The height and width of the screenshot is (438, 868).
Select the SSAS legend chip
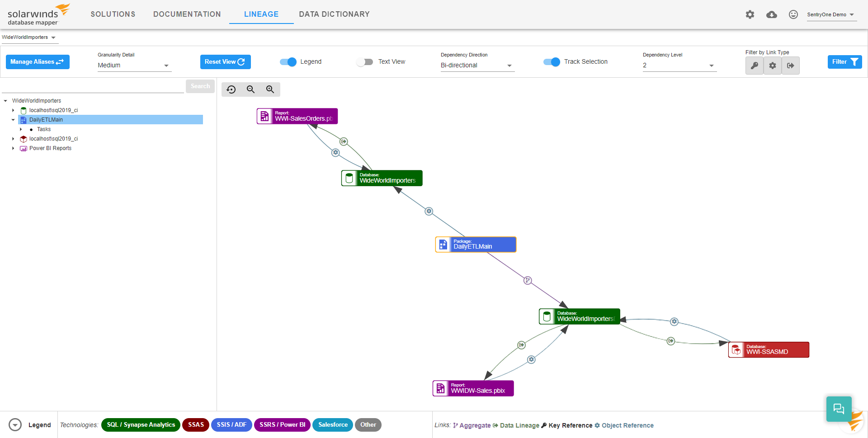tap(196, 425)
